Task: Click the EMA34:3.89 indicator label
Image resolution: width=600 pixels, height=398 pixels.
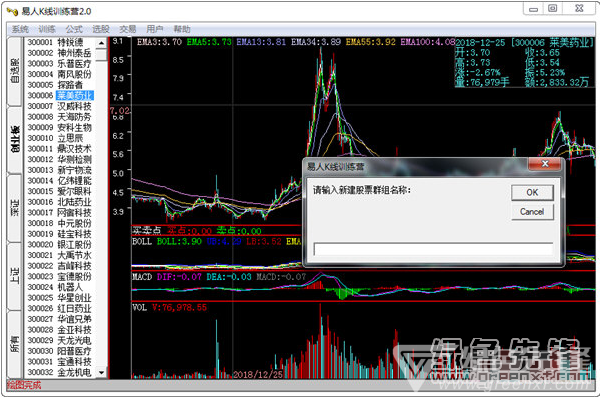Action: tap(316, 42)
